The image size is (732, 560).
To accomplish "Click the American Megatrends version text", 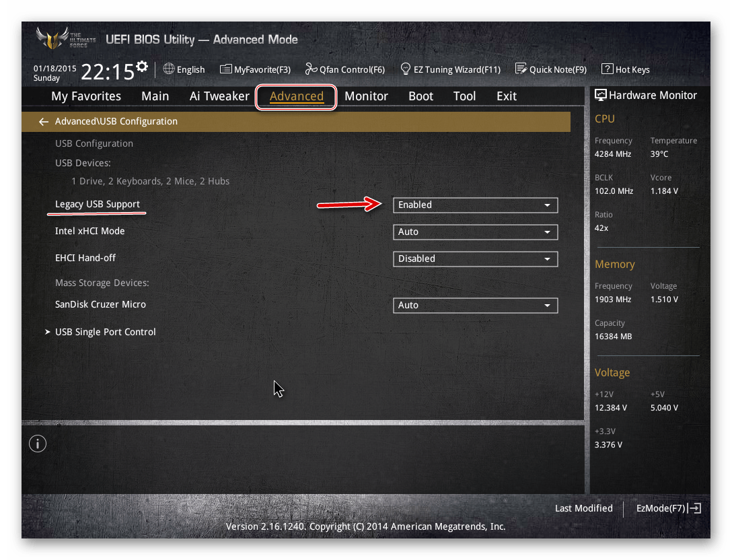I will pyautogui.click(x=365, y=526).
